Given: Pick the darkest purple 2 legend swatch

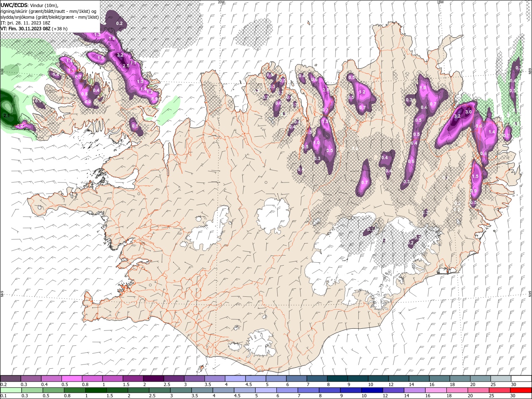Looking at the screenshot, I should click(153, 379).
